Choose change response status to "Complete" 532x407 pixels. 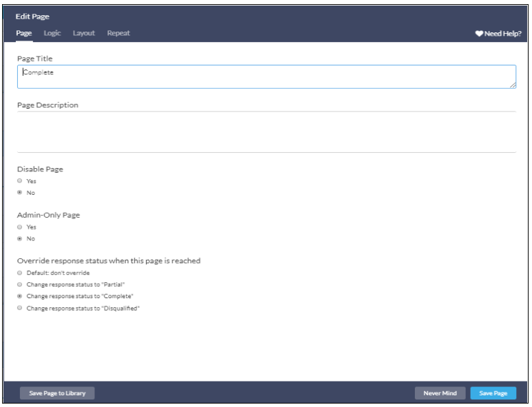(20, 296)
